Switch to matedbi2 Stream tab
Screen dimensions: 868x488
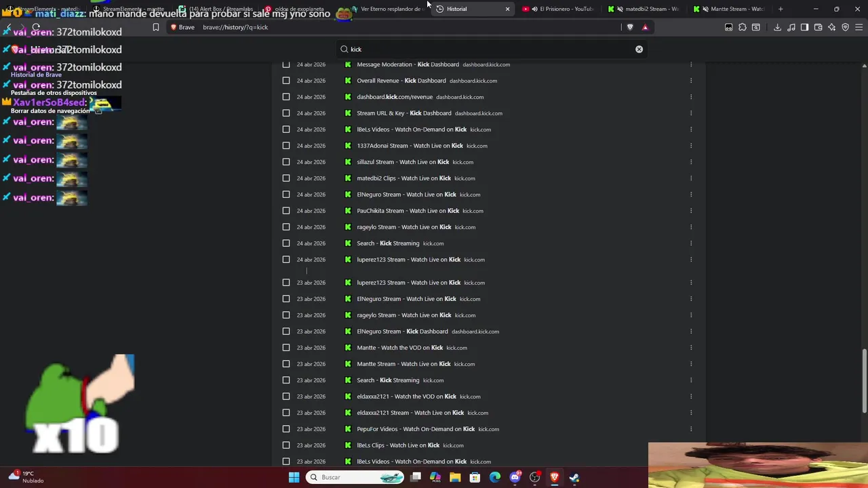point(644,9)
